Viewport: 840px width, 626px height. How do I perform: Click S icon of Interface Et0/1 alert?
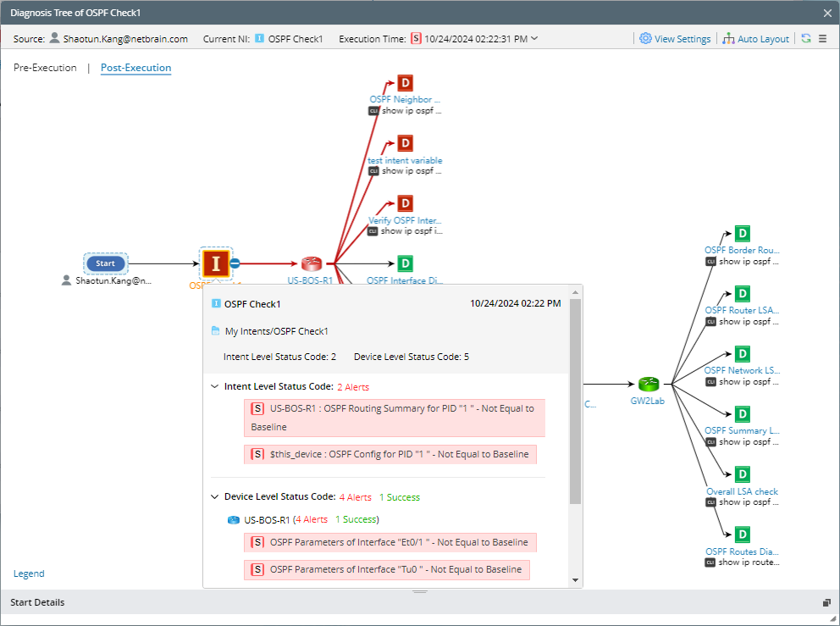(x=257, y=542)
